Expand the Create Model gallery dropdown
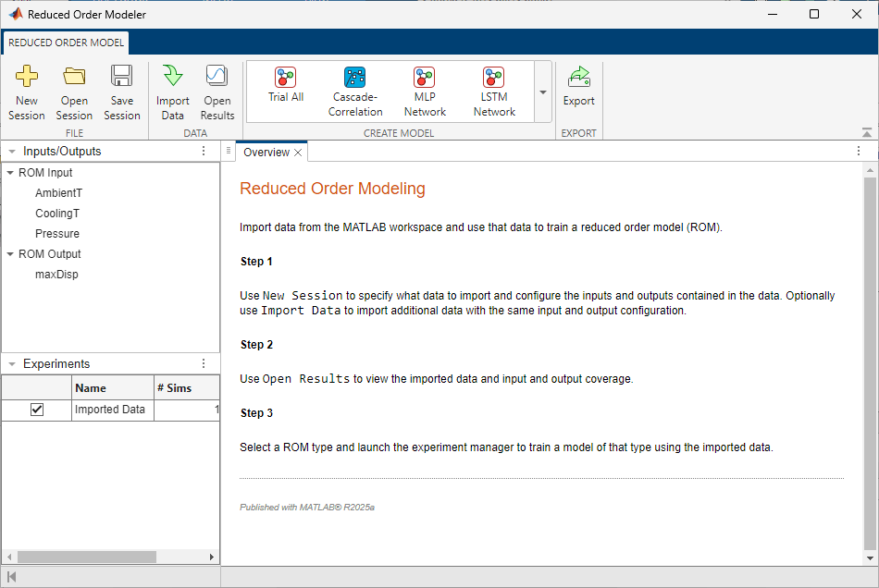 [543, 92]
